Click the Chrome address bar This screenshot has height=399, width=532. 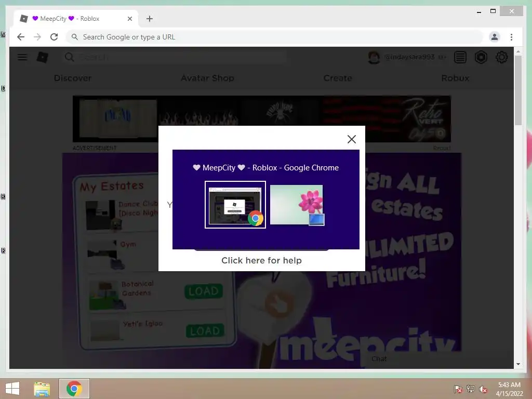pos(275,37)
